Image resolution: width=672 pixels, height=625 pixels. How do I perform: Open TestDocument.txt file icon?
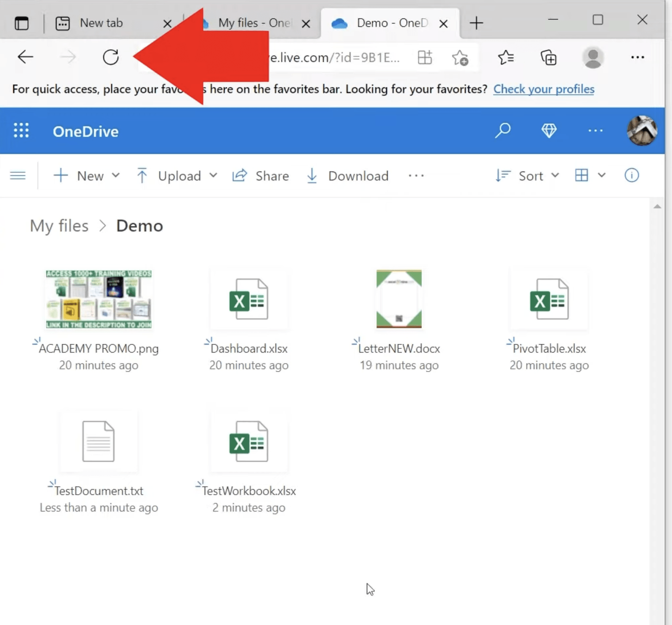point(98,441)
